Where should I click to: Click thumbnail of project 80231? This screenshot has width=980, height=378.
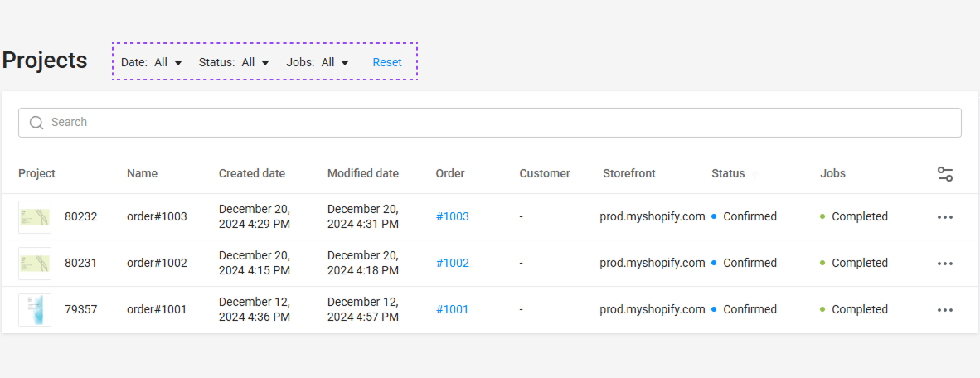(35, 263)
